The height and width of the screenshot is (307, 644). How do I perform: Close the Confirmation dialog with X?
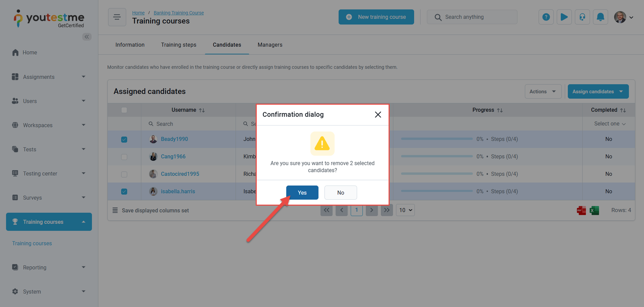click(378, 115)
